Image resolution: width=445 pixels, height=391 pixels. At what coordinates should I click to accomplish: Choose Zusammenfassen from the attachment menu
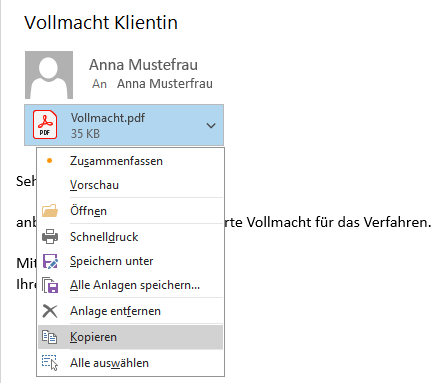pos(131,161)
